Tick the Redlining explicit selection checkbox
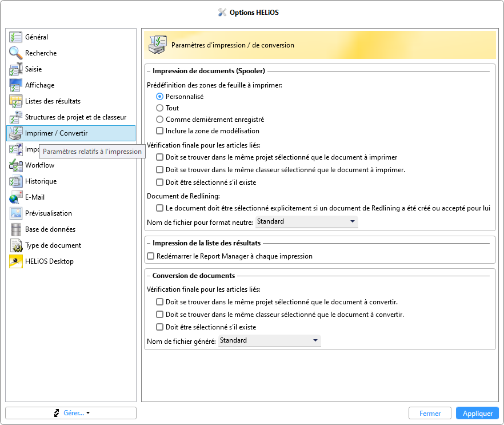The width and height of the screenshot is (504, 425). [x=160, y=208]
